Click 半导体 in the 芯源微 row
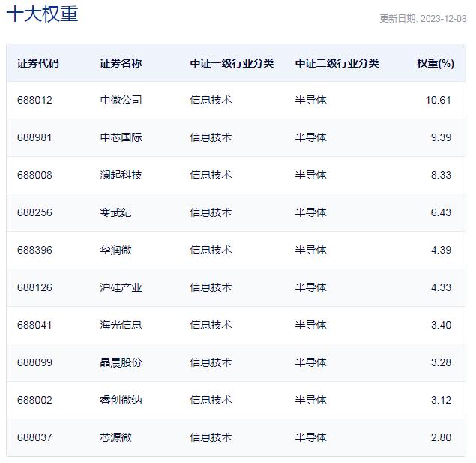Viewport: 476px width, 463px height. (x=310, y=437)
